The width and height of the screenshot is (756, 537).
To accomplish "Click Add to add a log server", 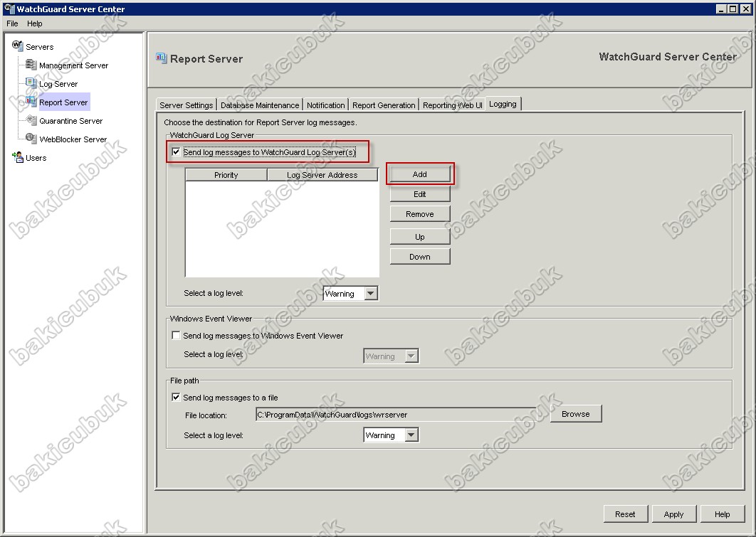I will 420,174.
